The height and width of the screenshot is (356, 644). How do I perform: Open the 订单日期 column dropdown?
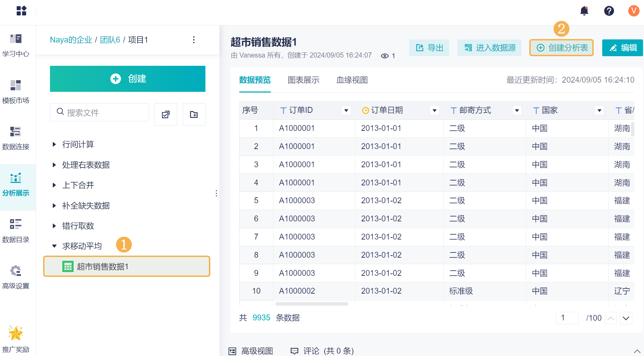[x=434, y=110]
